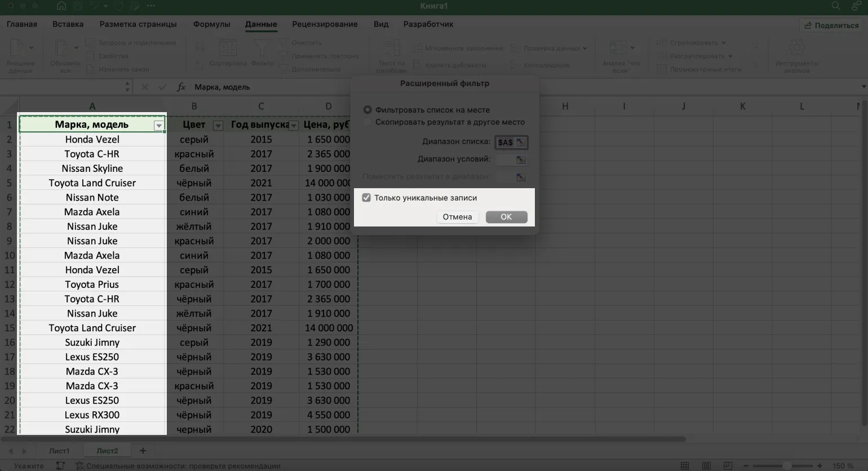Viewport: 868px width, 471px height.
Task: Click the Фильтр funnel icon in the ribbon
Action: (262, 50)
